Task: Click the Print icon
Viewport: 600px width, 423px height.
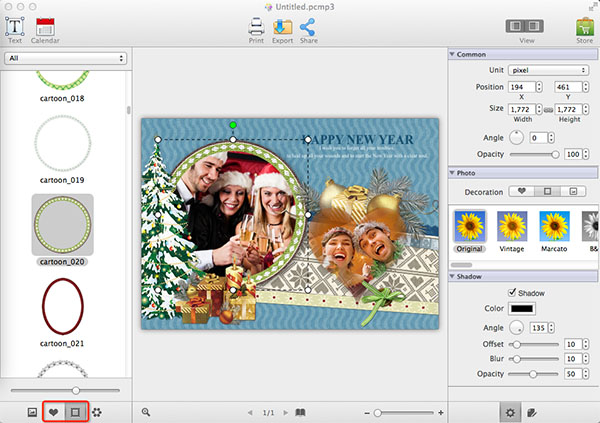Action: (257, 27)
